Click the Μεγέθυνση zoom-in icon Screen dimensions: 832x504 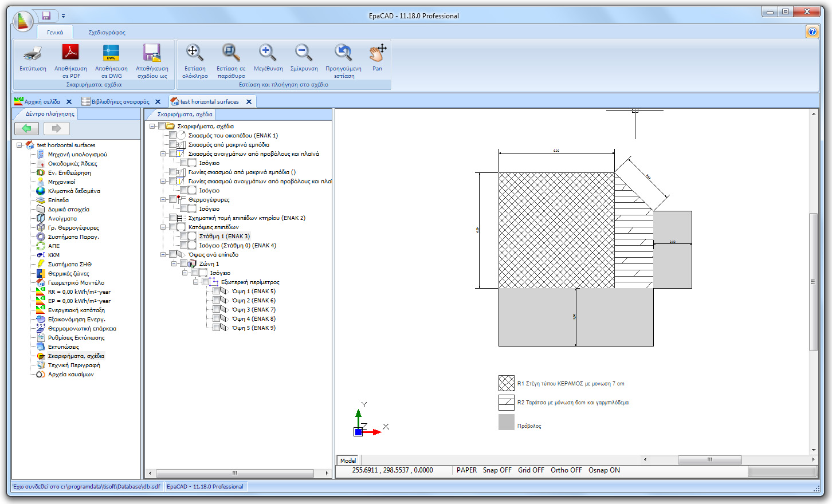pos(267,53)
